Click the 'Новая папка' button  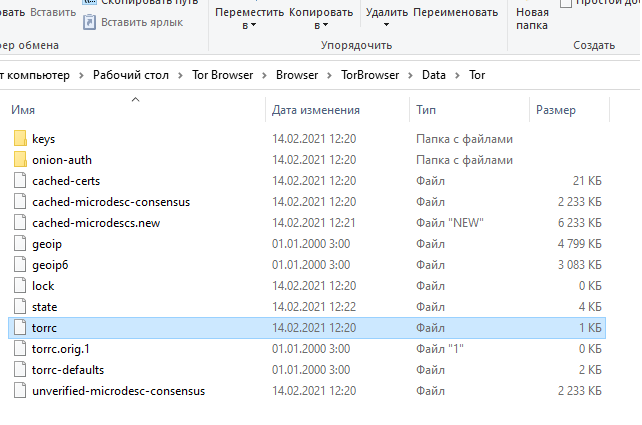pyautogui.click(x=532, y=18)
